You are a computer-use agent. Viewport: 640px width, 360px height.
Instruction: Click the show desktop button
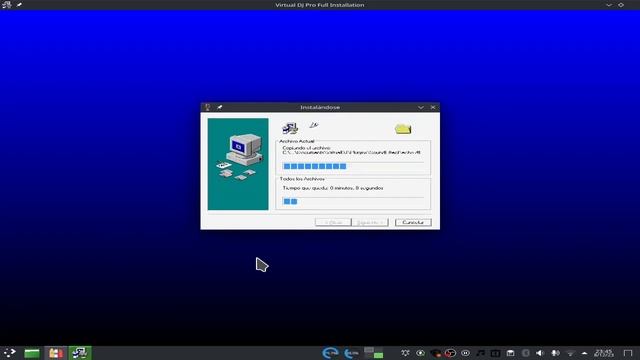point(628,353)
